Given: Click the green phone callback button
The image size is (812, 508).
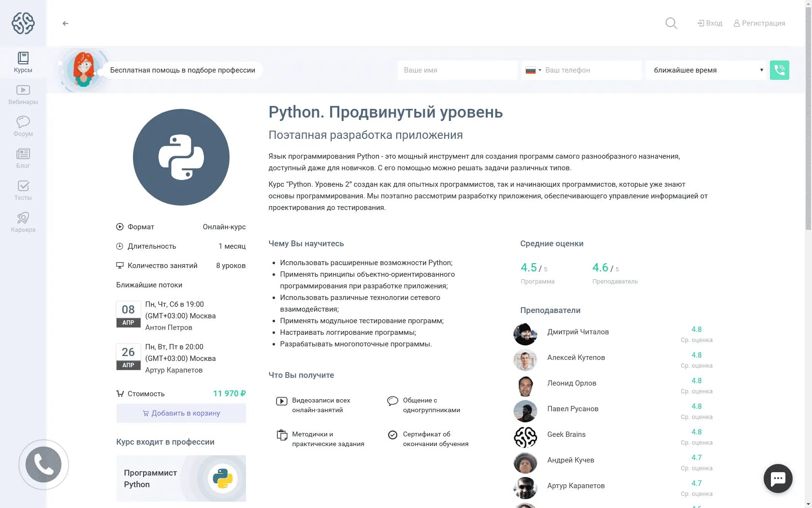Looking at the screenshot, I should coord(780,70).
